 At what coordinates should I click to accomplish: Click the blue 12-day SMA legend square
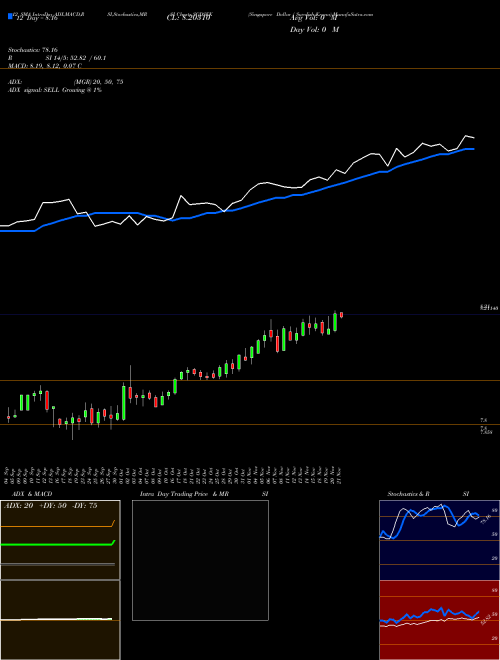point(10,17)
